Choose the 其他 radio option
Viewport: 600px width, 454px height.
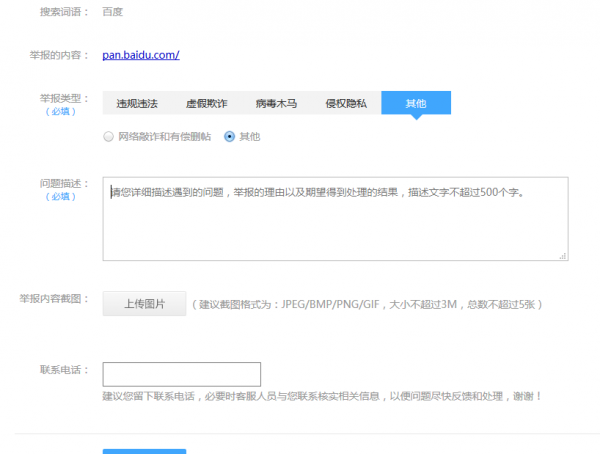[x=230, y=137]
